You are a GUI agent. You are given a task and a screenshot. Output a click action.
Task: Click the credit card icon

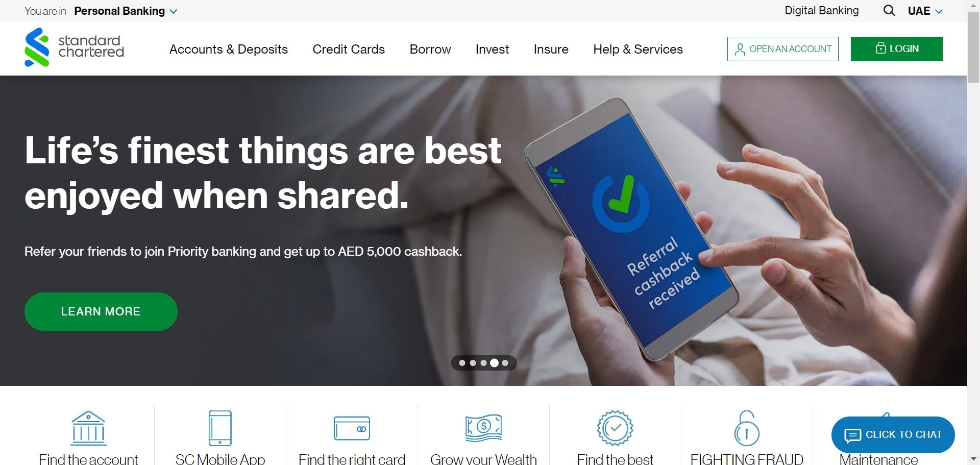[352, 428]
